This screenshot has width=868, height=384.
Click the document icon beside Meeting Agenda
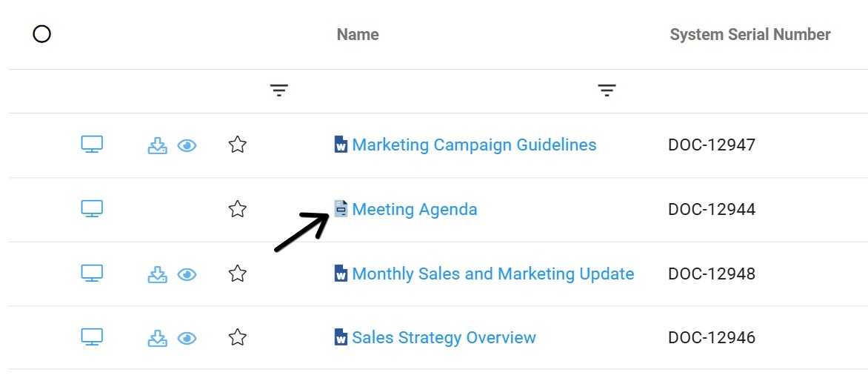tap(341, 209)
